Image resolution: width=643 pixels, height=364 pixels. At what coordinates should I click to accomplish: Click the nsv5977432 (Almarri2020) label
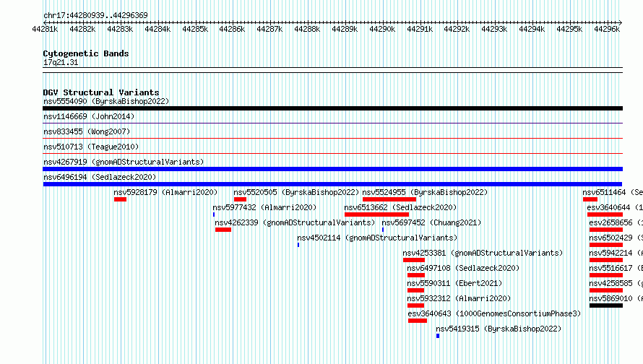coord(264,207)
